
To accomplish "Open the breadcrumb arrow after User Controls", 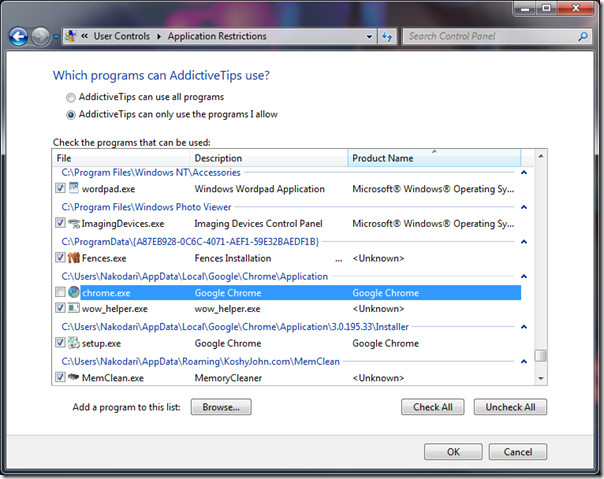I will 159,37.
